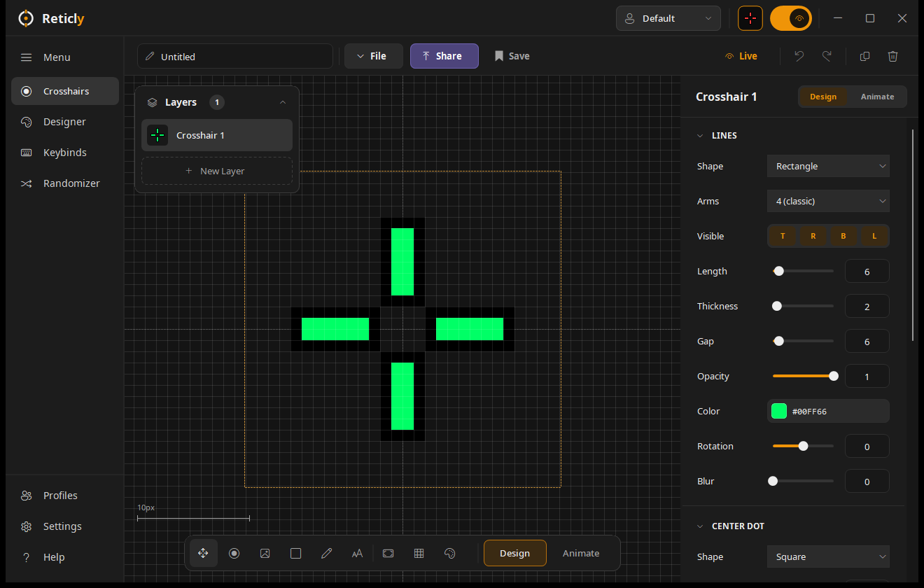
Task: Open the Designer page in sidebar
Action: tap(65, 122)
